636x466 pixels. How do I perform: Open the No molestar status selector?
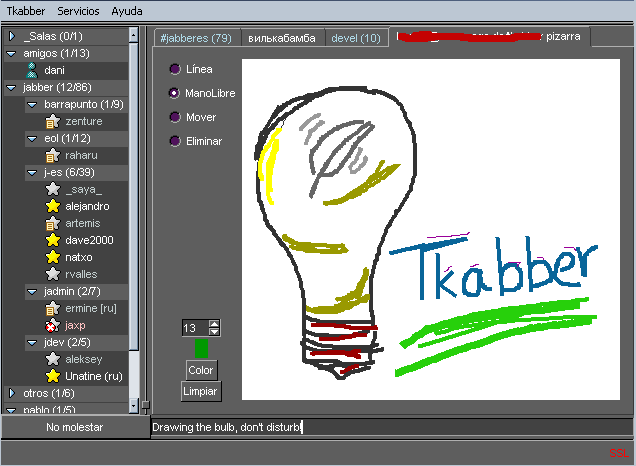coord(75,427)
